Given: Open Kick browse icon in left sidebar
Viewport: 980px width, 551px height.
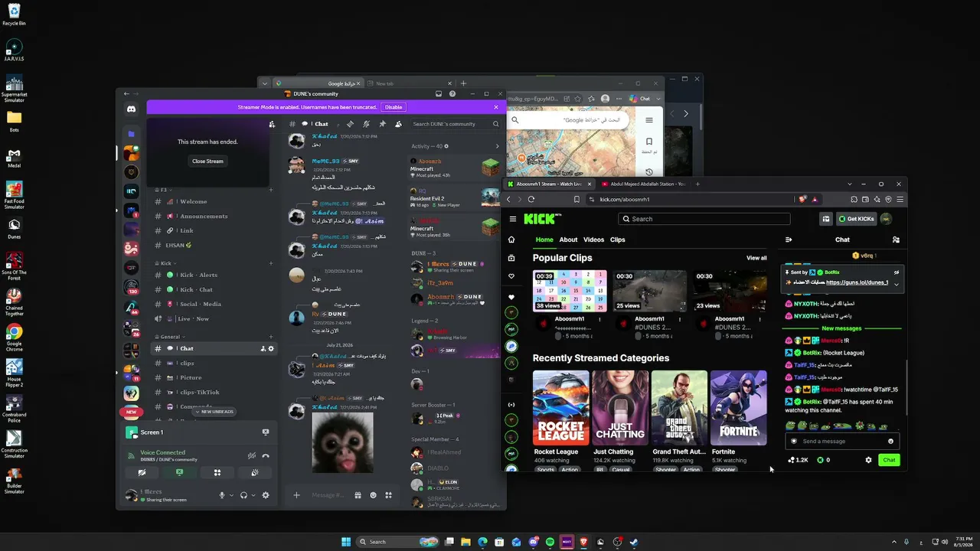Looking at the screenshot, I should click(x=511, y=258).
